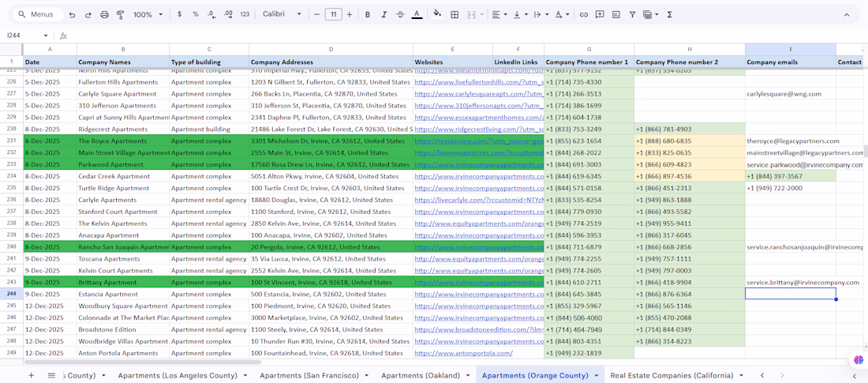Open the antonportola.com website link
Image resolution: width=868 pixels, height=383 pixels.
[463, 353]
